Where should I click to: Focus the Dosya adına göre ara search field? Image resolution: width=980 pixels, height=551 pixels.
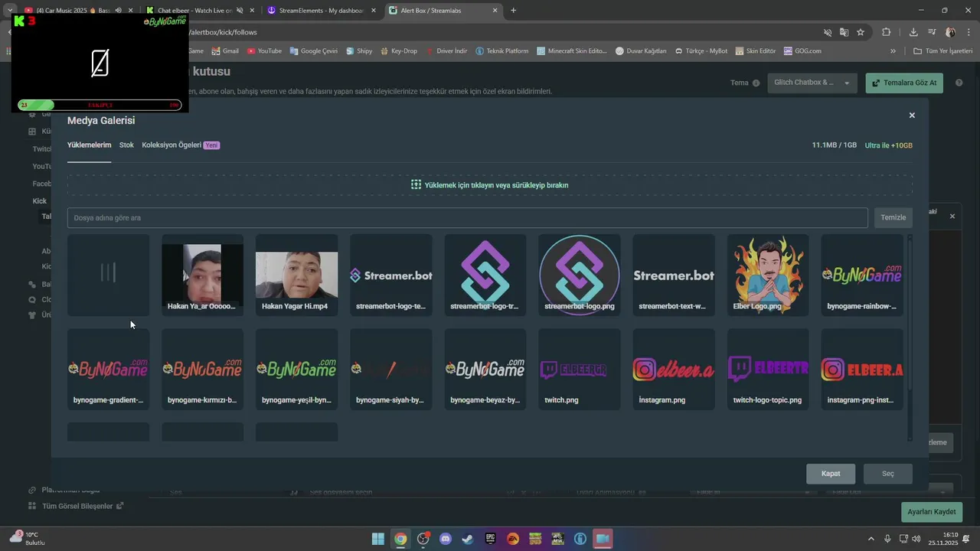(x=467, y=217)
